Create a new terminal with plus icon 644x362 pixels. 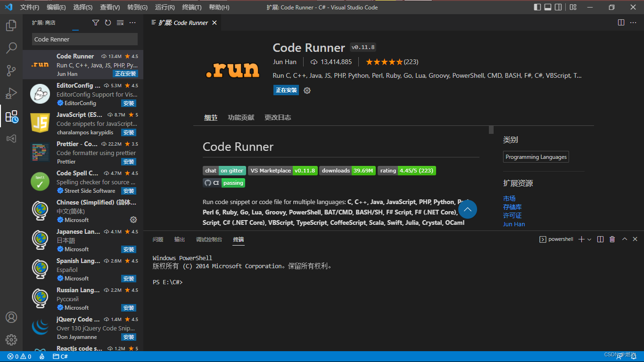pos(581,239)
